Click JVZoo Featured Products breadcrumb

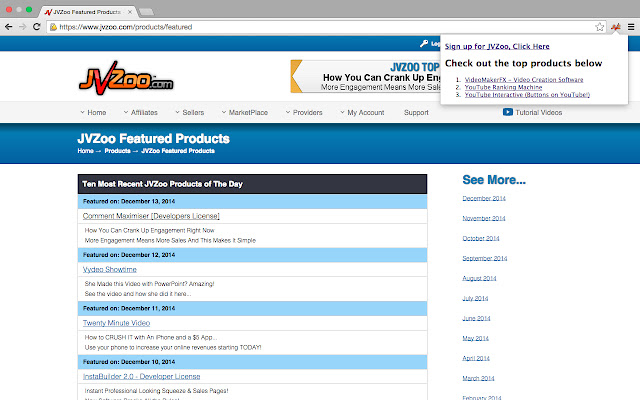click(178, 151)
